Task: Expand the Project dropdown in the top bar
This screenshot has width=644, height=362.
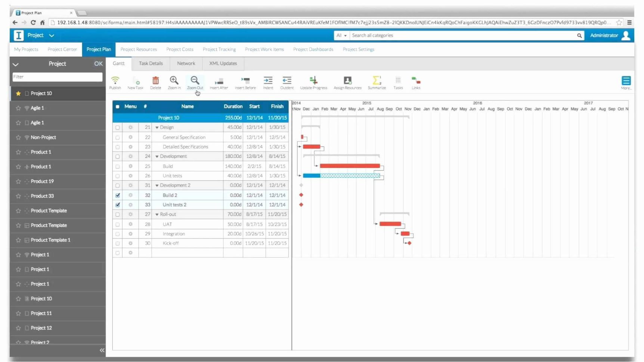Action: point(51,35)
